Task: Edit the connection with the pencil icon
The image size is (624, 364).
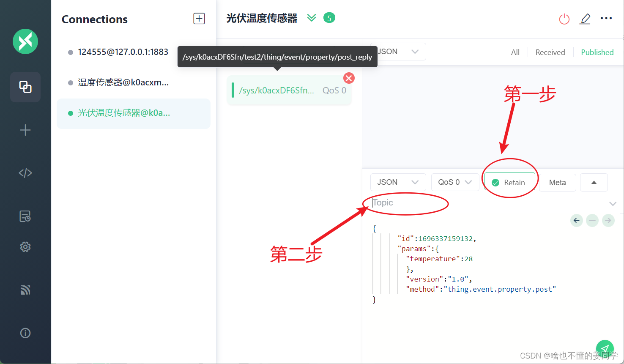Action: coord(585,19)
